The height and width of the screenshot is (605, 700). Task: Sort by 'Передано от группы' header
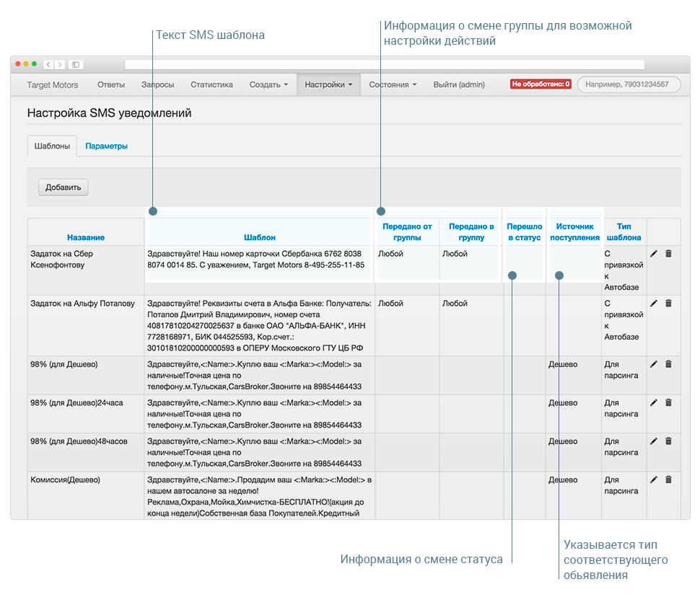coord(407,232)
